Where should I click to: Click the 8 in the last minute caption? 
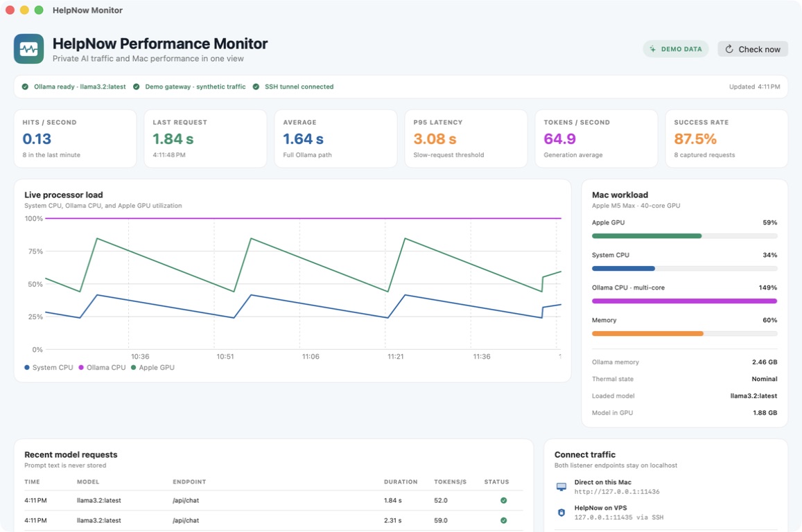51,155
